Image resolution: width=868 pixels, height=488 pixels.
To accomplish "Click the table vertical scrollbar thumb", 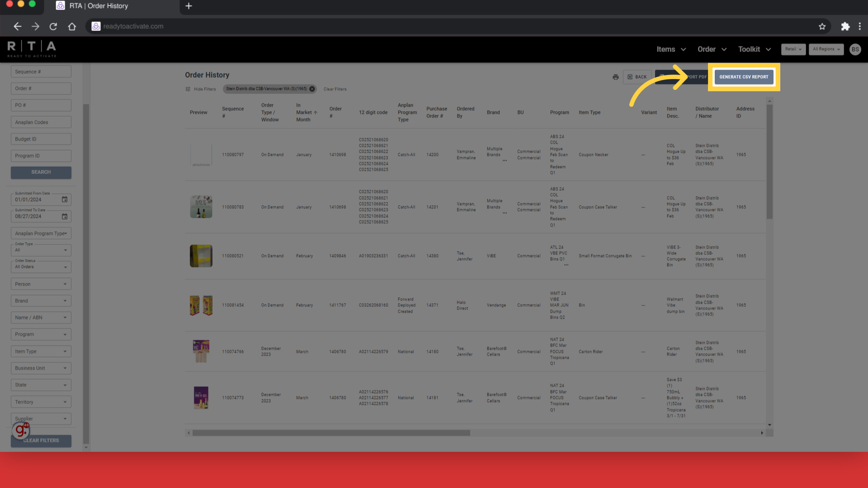I will pyautogui.click(x=769, y=162).
